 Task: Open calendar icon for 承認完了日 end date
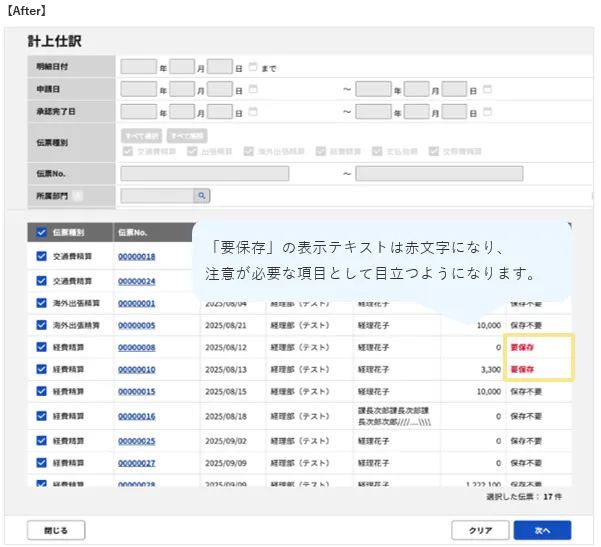click(487, 111)
